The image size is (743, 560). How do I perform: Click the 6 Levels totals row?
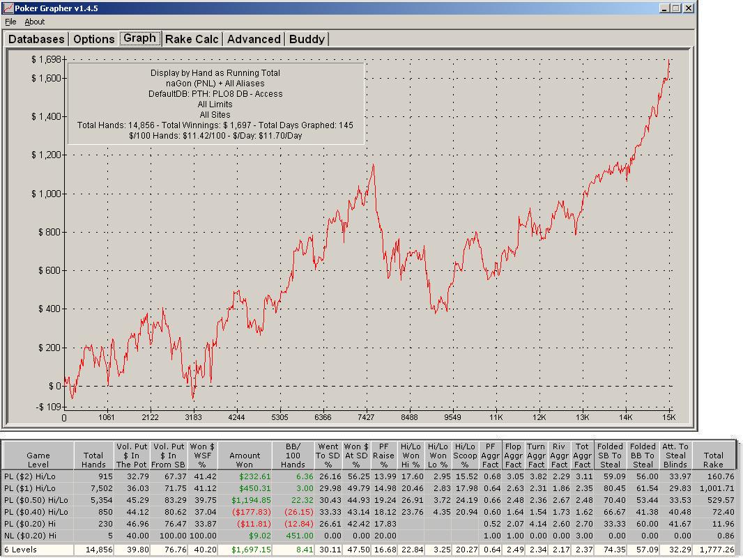click(369, 550)
